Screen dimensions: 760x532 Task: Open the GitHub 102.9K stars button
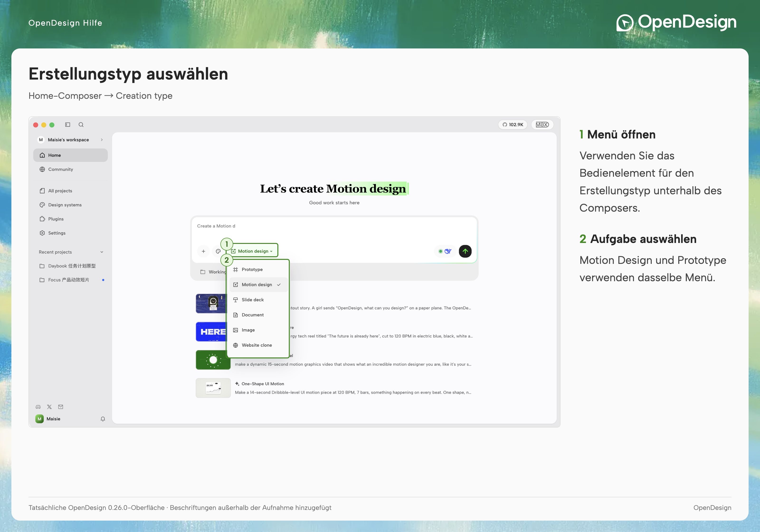pyautogui.click(x=513, y=124)
